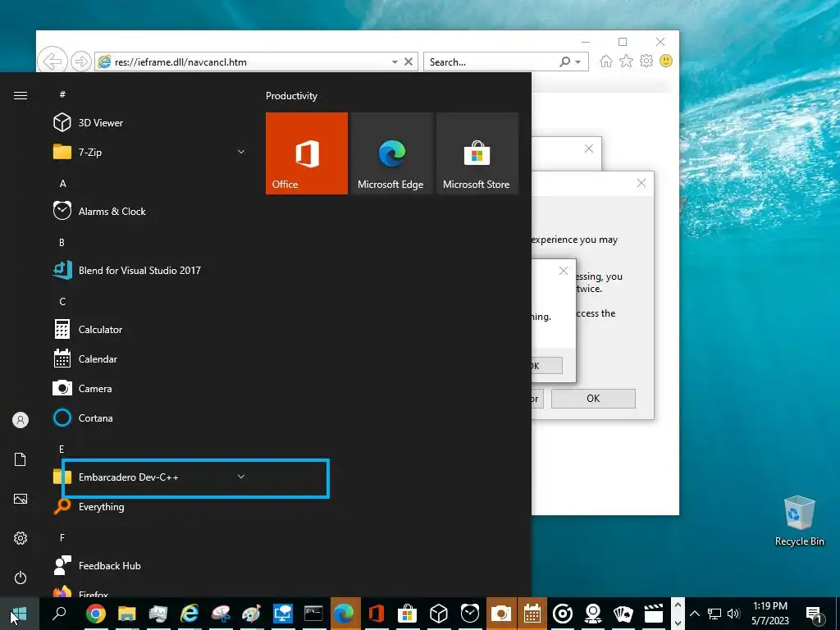
Task: Click the forward arrow in Internet Explorer
Action: [x=81, y=62]
